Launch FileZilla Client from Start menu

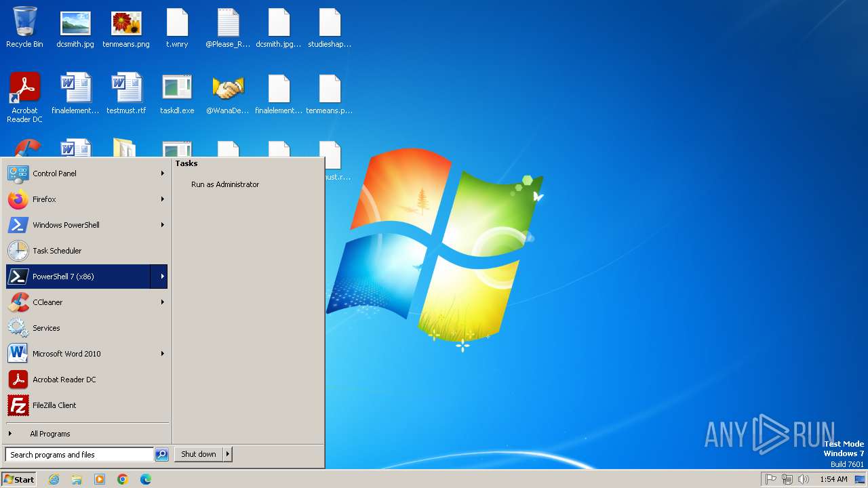coord(87,405)
